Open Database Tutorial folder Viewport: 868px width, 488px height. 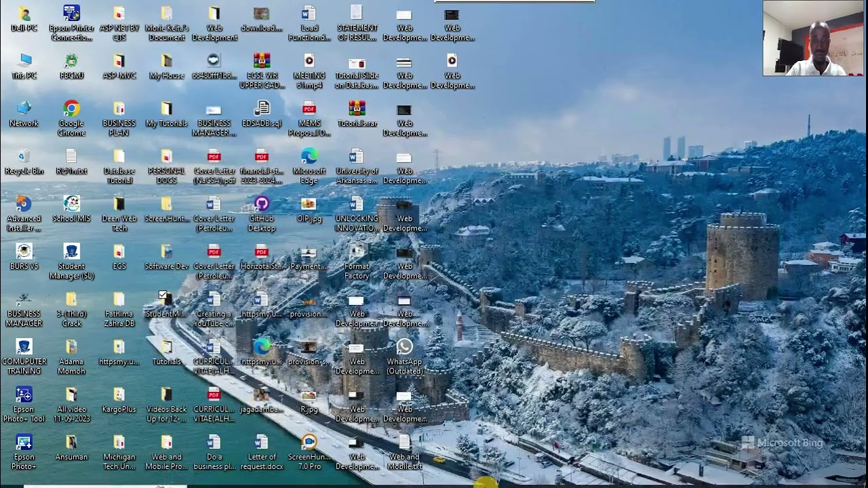[119, 167]
